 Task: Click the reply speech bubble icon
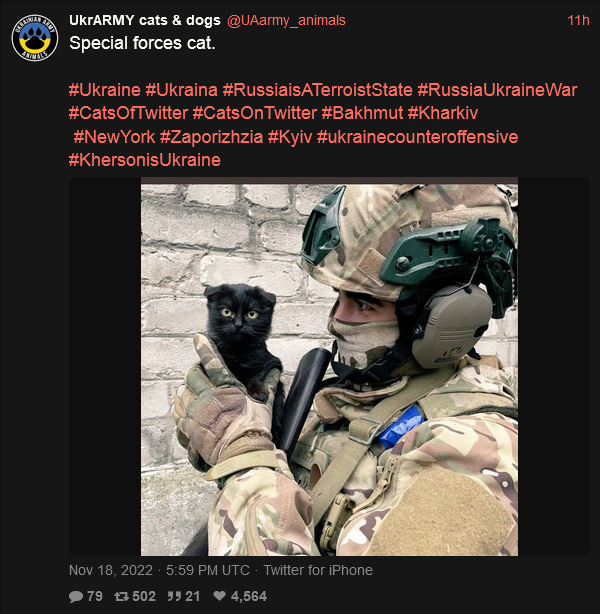coord(76,596)
